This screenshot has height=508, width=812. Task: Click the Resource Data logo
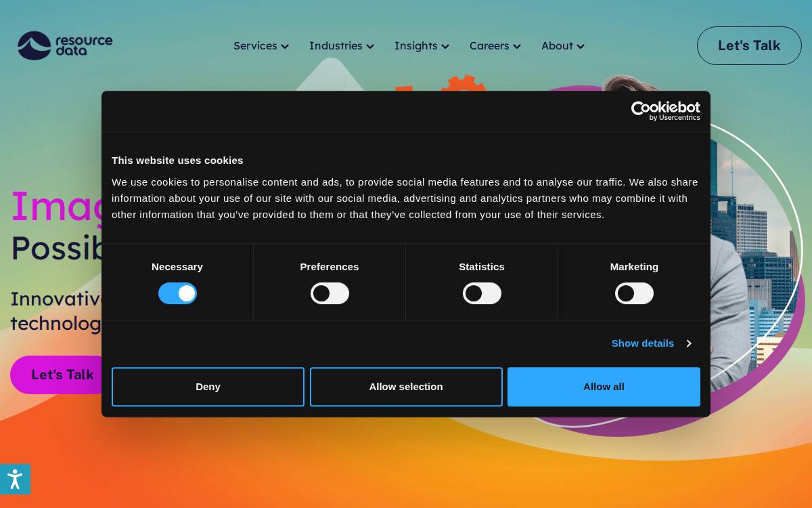65,45
